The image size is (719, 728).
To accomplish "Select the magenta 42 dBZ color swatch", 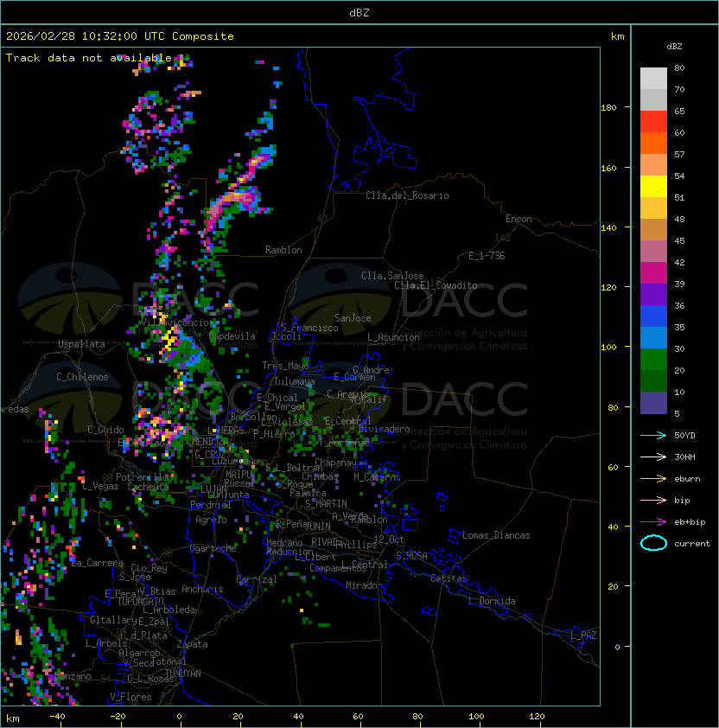I will click(x=653, y=272).
